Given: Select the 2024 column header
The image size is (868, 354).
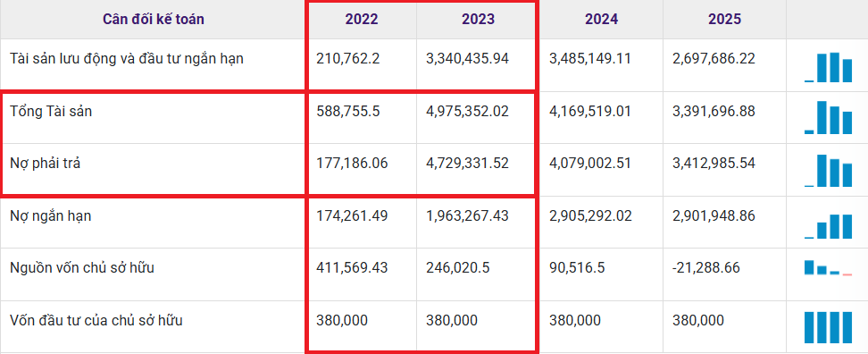Looking at the screenshot, I should (x=601, y=20).
